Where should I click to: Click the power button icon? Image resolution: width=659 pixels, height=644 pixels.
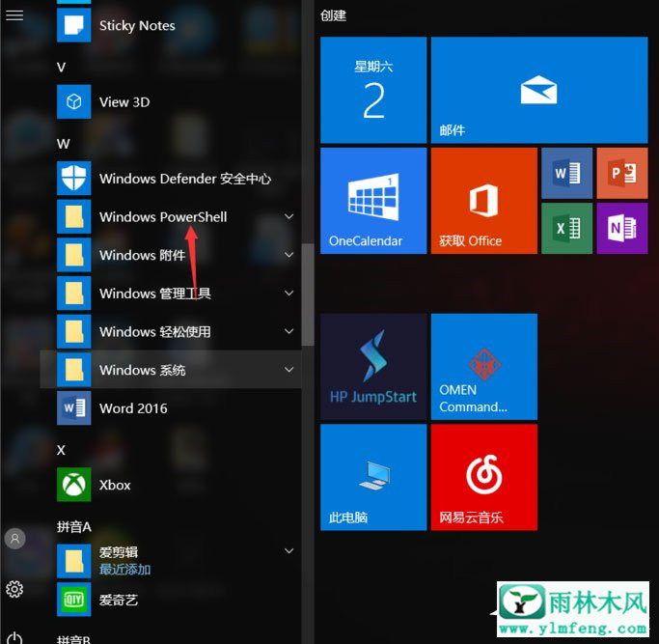pos(14,638)
